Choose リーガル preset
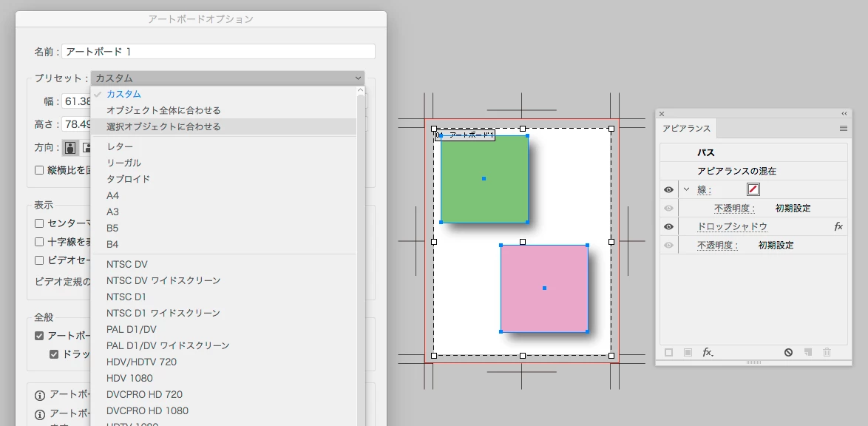The width and height of the screenshot is (868, 426). point(223,163)
